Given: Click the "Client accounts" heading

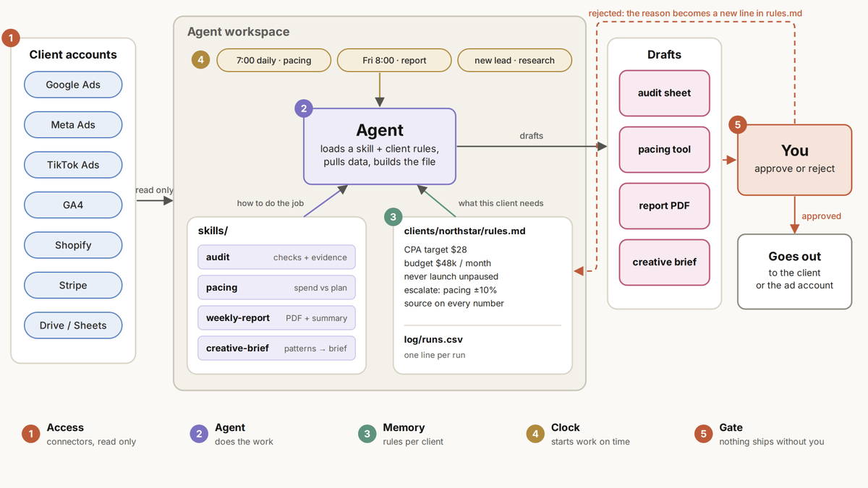Looking at the screenshot, I should click(x=73, y=55).
